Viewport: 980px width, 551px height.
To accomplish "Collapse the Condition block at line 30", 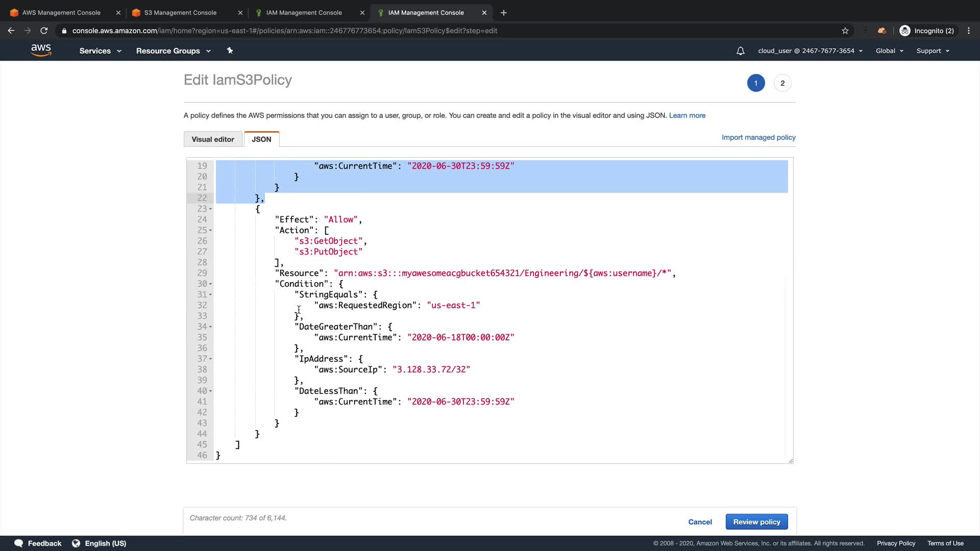I will pos(210,284).
